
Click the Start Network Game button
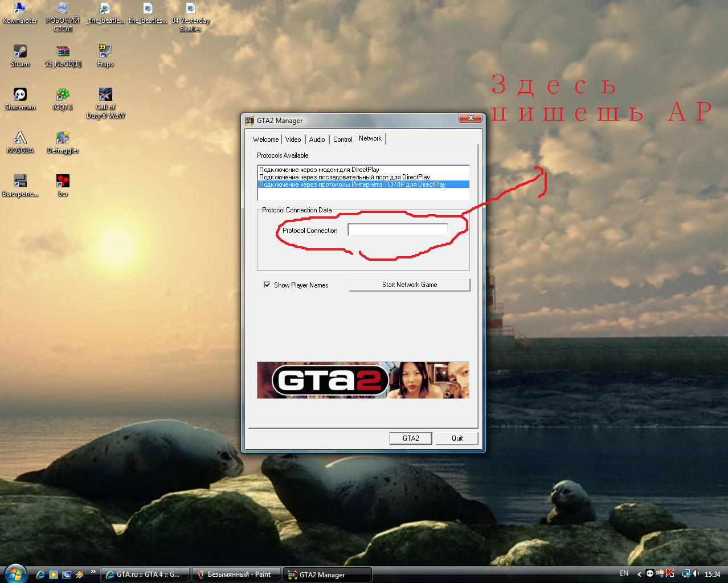(410, 285)
